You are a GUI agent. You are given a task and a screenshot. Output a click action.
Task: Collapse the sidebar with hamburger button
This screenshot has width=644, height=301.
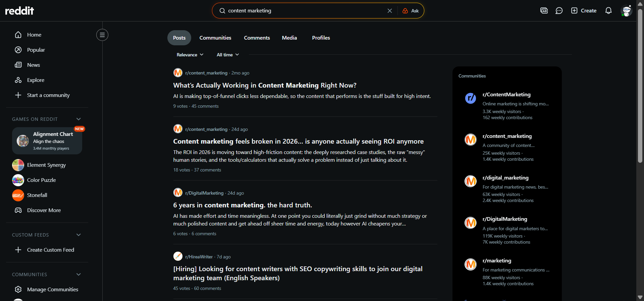pyautogui.click(x=102, y=35)
